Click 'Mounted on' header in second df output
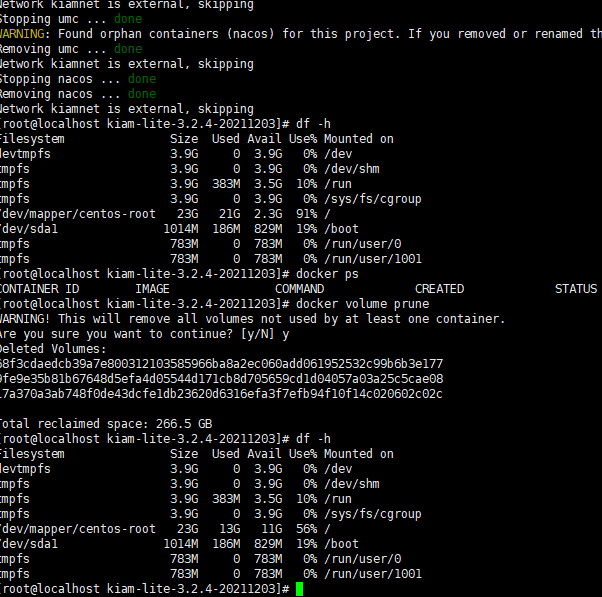The width and height of the screenshot is (602, 597). 359,454
